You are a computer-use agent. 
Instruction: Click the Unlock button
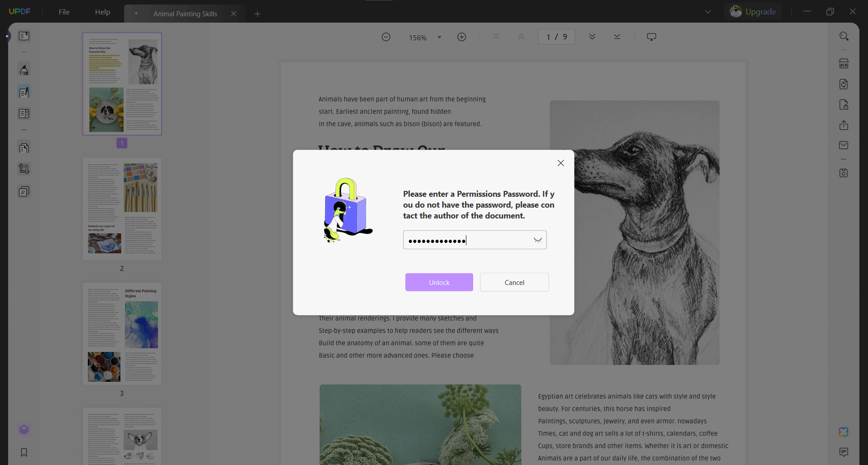439,282
